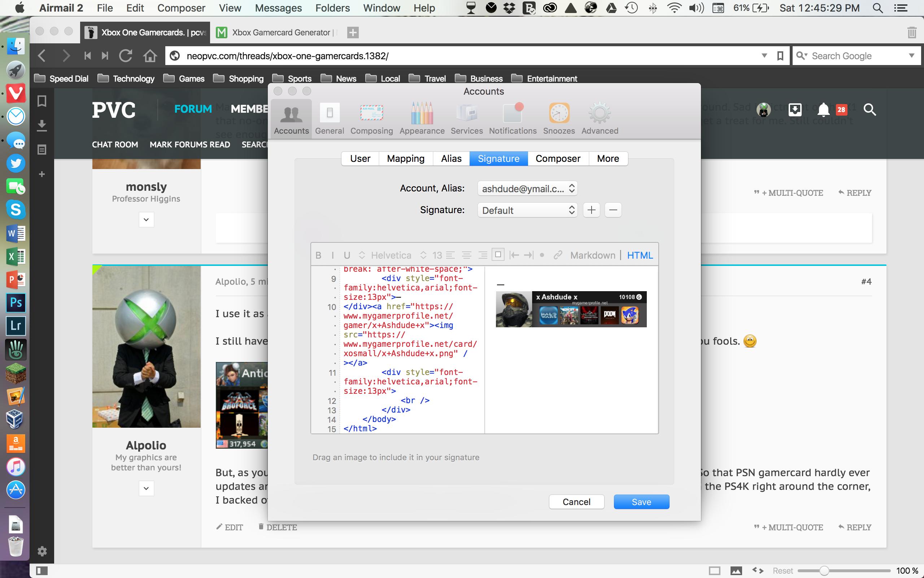The height and width of the screenshot is (578, 924).
Task: Open the Services preferences pane
Action: [x=467, y=118]
